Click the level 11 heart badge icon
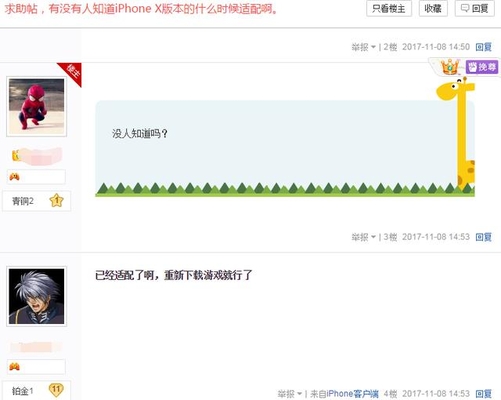Viewport: 501px width, 400px height. click(56, 390)
